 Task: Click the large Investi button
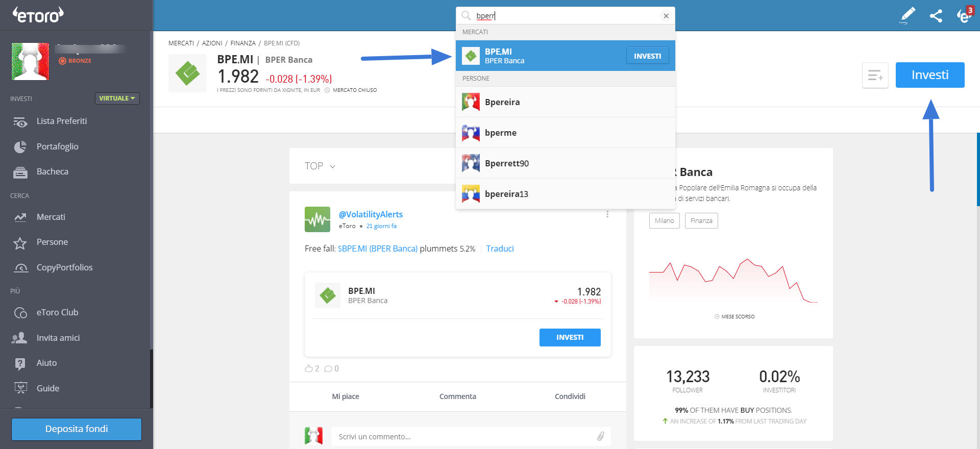(x=930, y=75)
